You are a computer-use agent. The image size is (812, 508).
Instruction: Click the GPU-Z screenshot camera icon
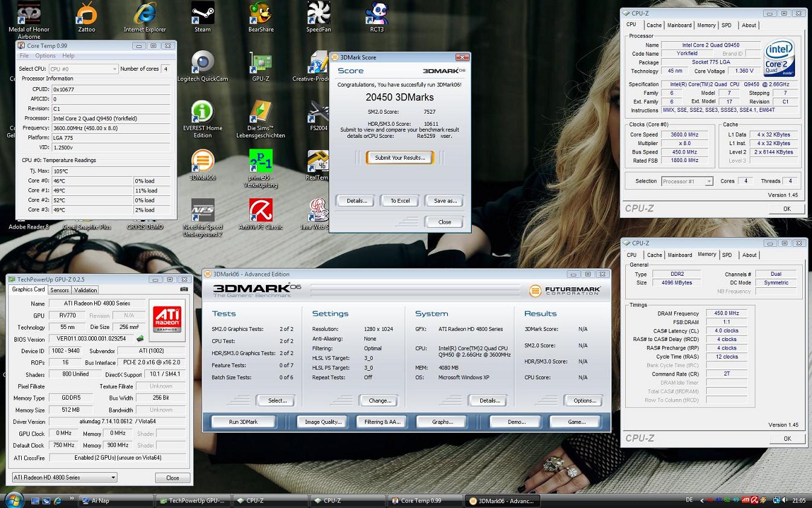tap(184, 290)
